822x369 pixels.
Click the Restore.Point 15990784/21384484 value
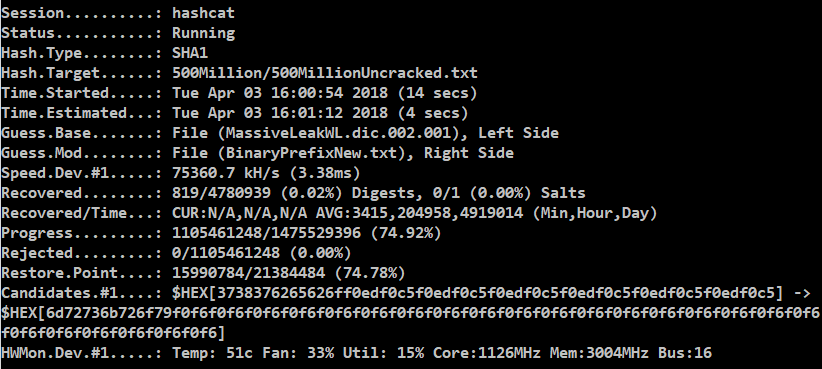point(248,273)
